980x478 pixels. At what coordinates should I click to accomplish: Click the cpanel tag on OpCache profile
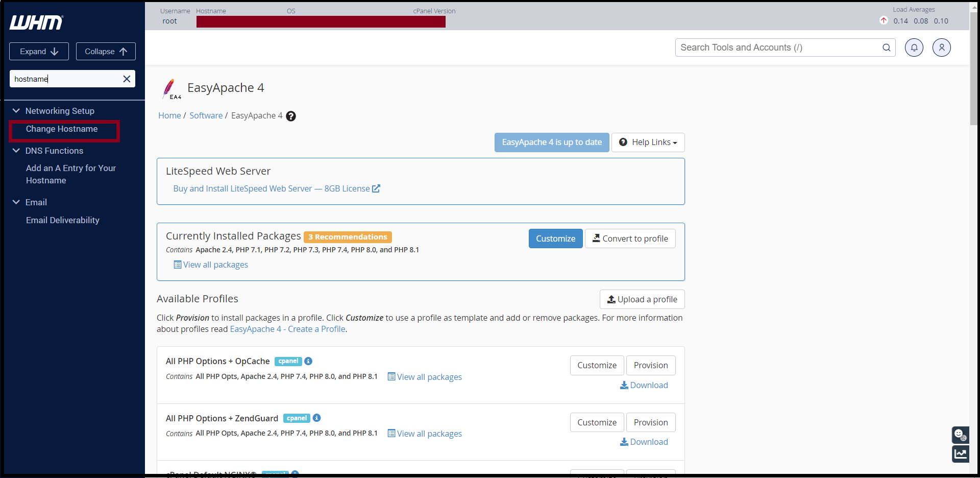pyautogui.click(x=288, y=361)
